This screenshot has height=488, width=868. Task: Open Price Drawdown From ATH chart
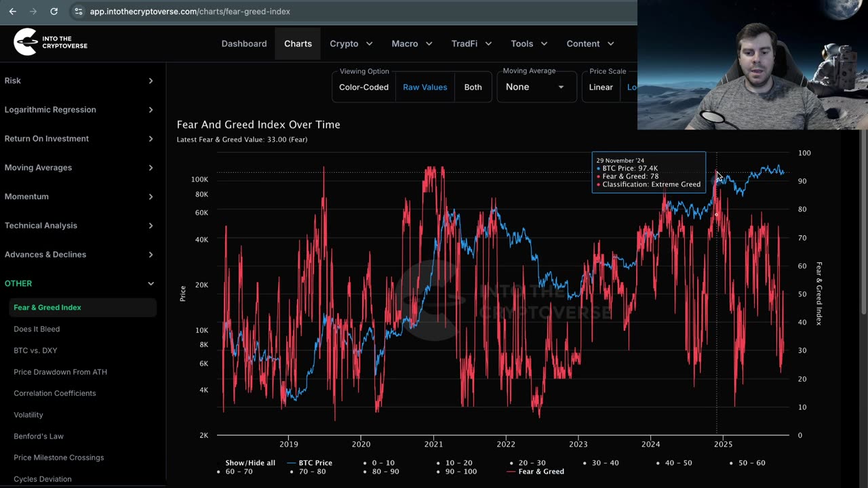pyautogui.click(x=60, y=372)
